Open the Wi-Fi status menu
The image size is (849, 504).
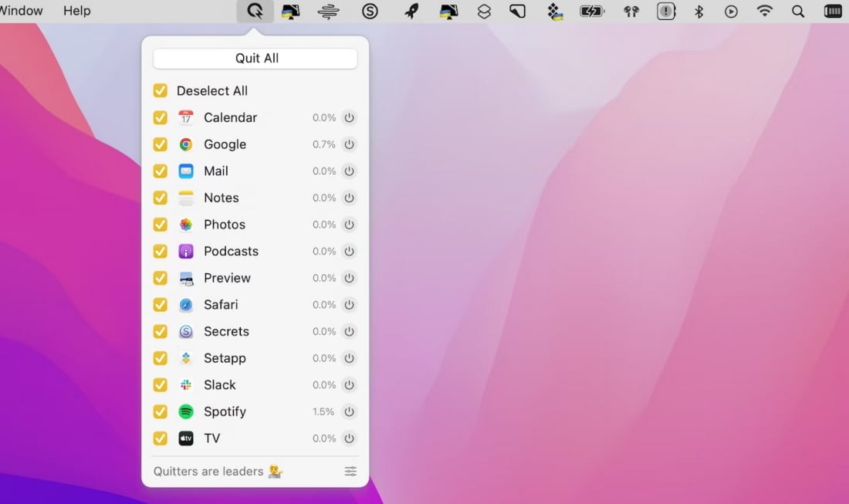coord(765,11)
